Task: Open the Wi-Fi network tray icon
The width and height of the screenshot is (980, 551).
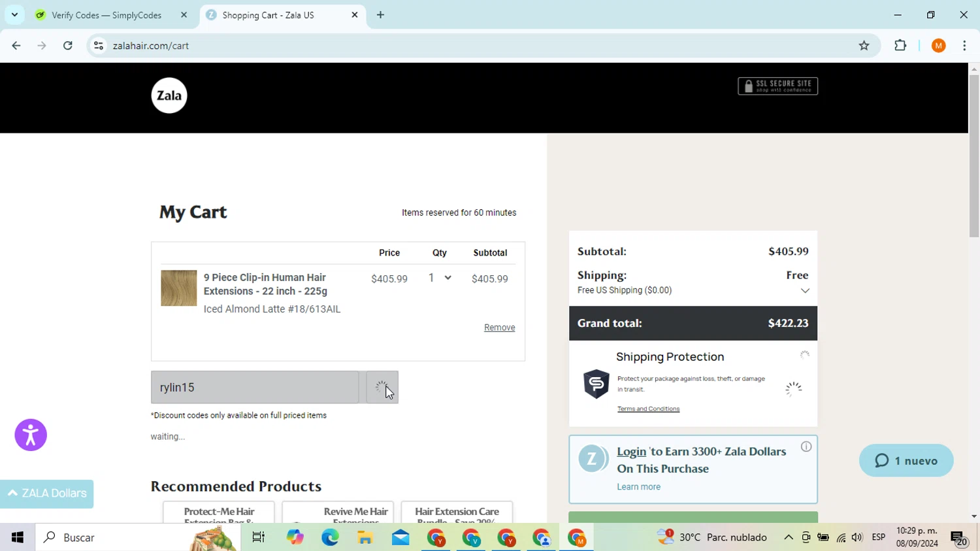Action: tap(841, 537)
